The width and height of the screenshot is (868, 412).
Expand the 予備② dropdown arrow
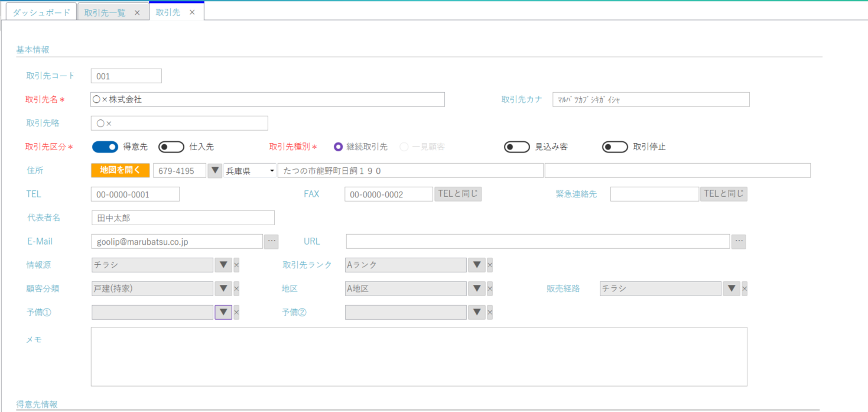[x=477, y=312]
